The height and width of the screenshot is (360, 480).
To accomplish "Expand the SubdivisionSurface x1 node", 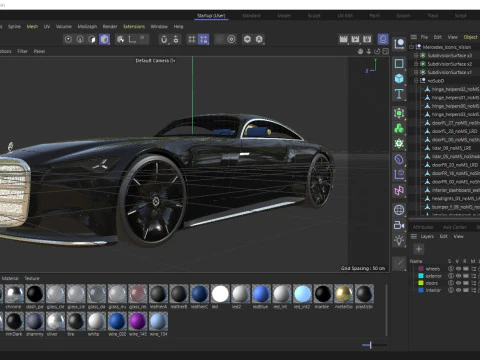I will (x=416, y=72).
